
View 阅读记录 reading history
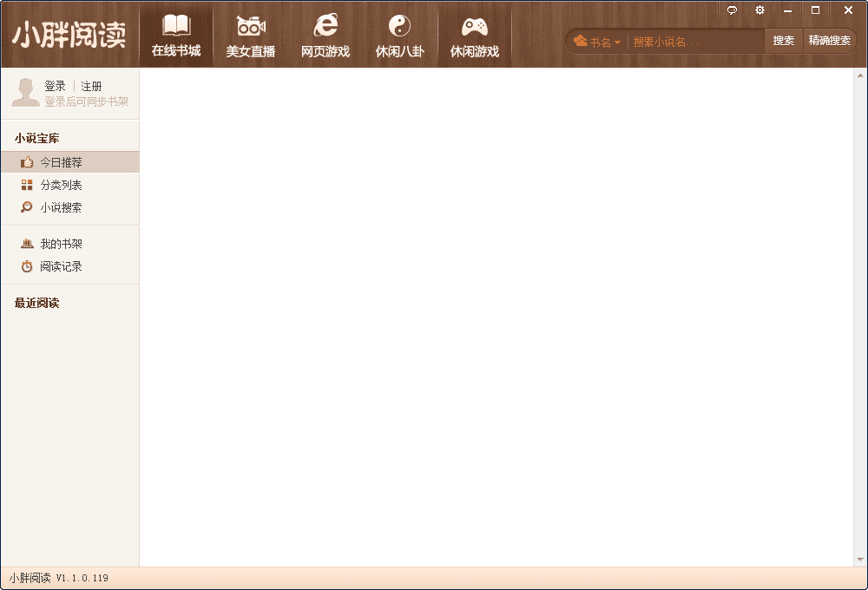[x=61, y=266]
